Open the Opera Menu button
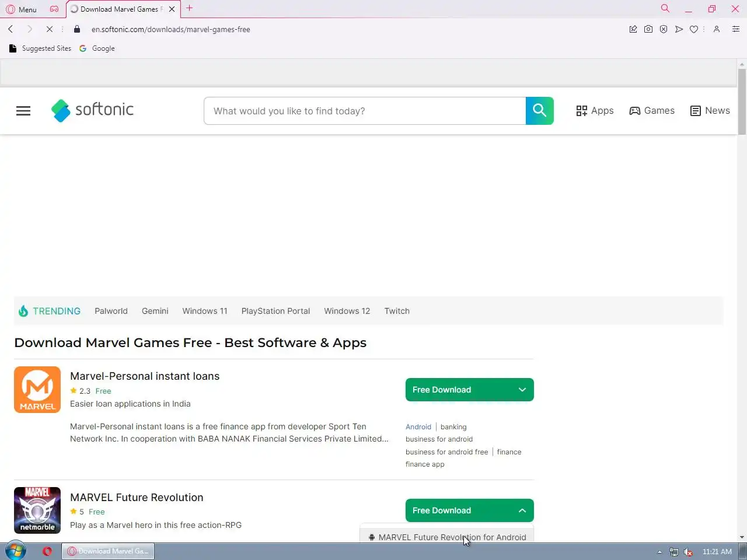747x560 pixels. point(21,9)
